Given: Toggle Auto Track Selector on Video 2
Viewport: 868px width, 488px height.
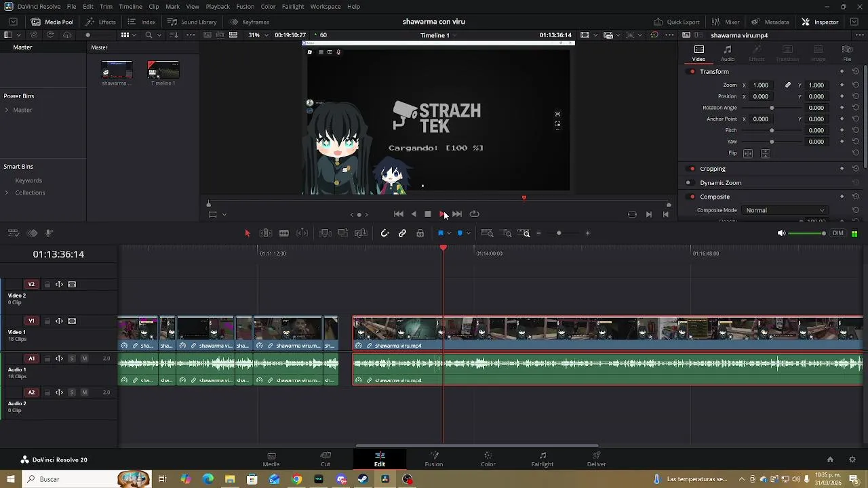Looking at the screenshot, I should 59,285.
